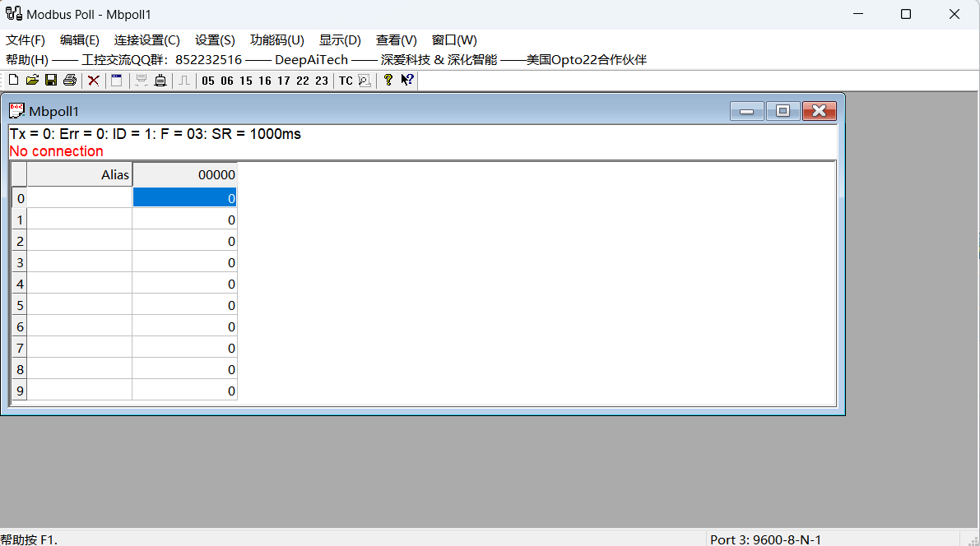Select the highlighted value cell in row 0
The image size is (980, 546).
[184, 198]
